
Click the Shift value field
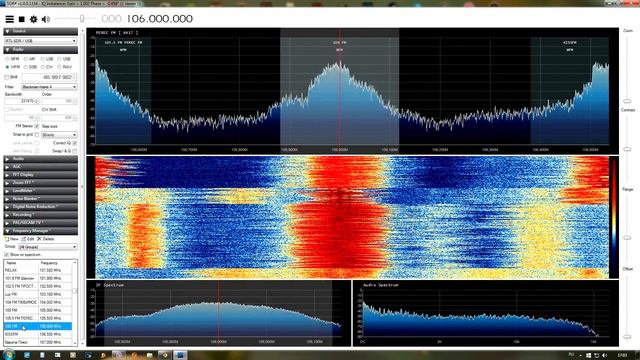point(49,77)
